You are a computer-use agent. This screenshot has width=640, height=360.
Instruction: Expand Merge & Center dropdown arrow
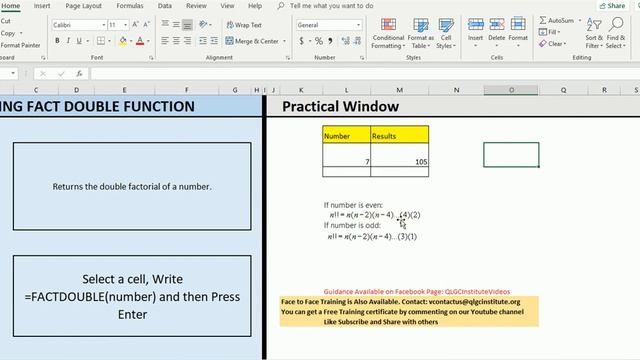coord(284,41)
